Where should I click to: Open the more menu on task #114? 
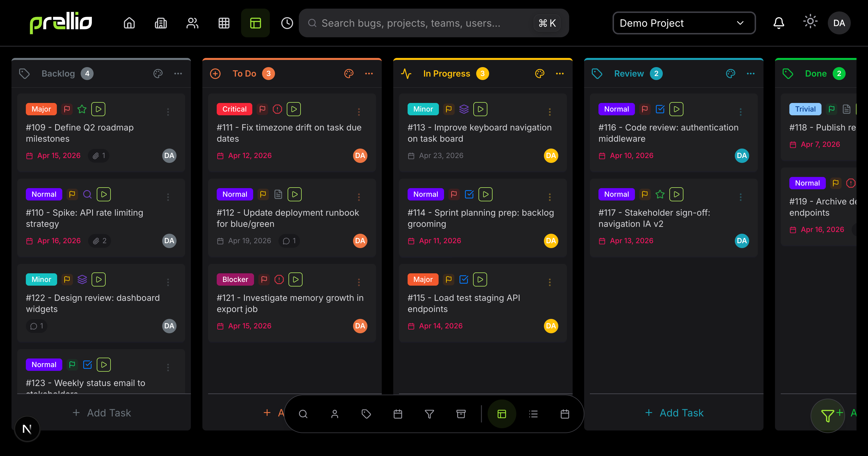tap(550, 197)
